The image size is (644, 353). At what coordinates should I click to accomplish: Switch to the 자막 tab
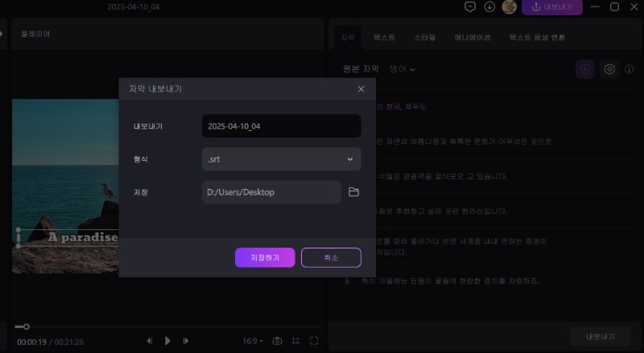click(x=348, y=37)
